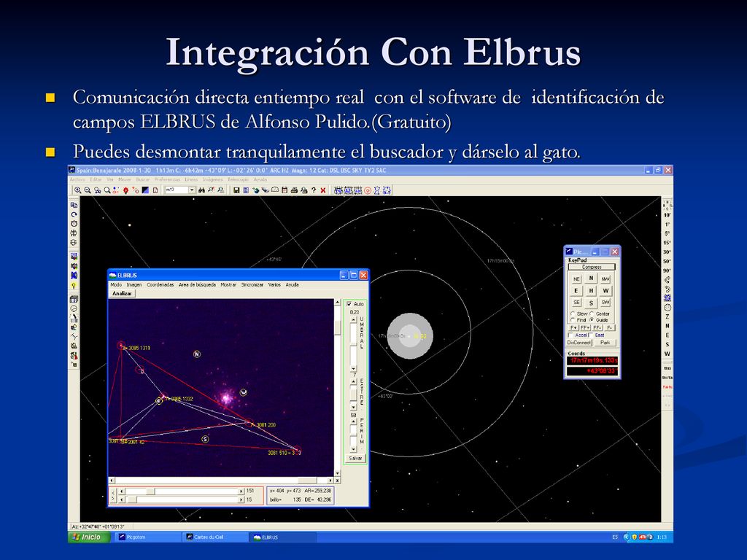This screenshot has height=560, width=747.
Task: Enable the Accel checkbox in KeyPad
Action: pos(570,335)
